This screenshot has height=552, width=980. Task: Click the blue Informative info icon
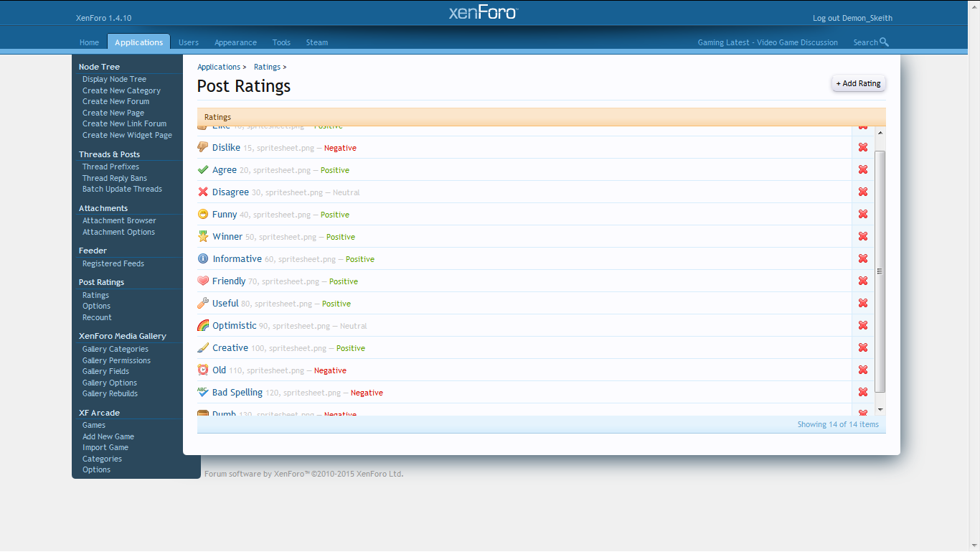pos(203,258)
